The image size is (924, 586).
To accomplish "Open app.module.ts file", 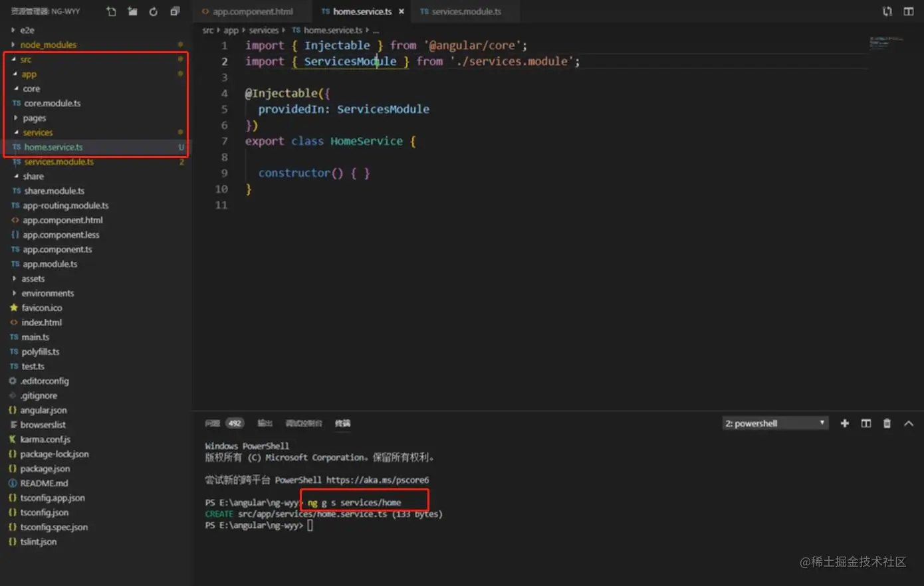I will click(50, 264).
